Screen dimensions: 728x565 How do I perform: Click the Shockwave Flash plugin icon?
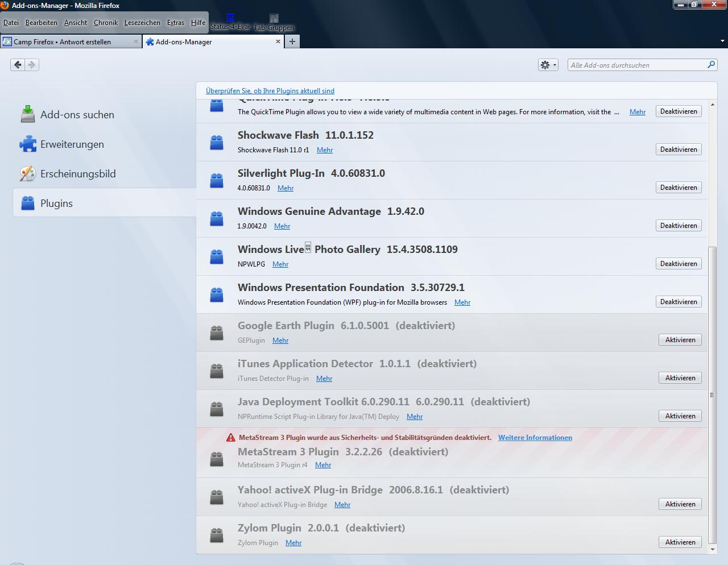tap(217, 142)
